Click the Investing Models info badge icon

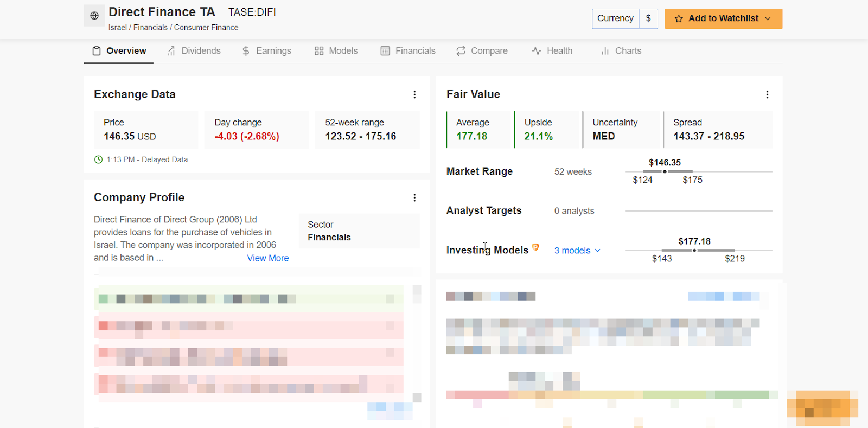(x=535, y=247)
